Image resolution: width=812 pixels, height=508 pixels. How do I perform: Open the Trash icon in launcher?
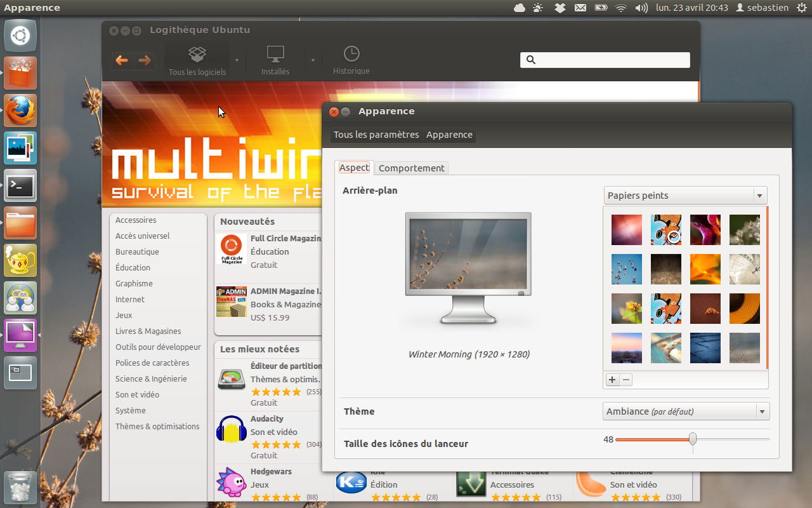(20, 488)
